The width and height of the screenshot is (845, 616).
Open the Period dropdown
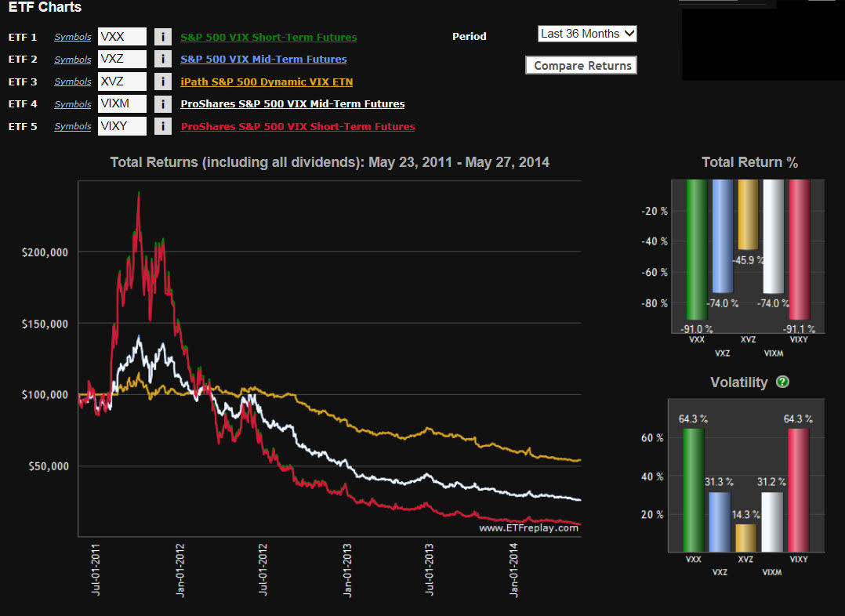(587, 34)
